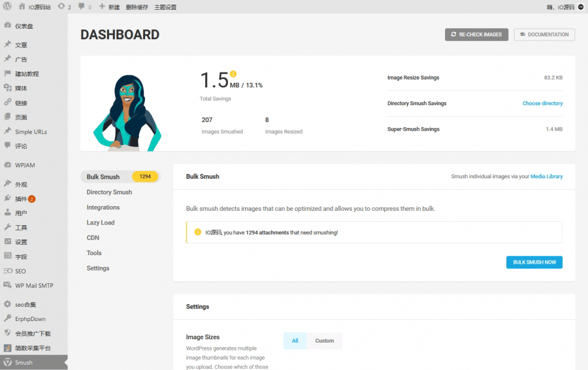This screenshot has height=370, width=588.
Task: Click the 页面 pages icon
Action: coord(7,117)
